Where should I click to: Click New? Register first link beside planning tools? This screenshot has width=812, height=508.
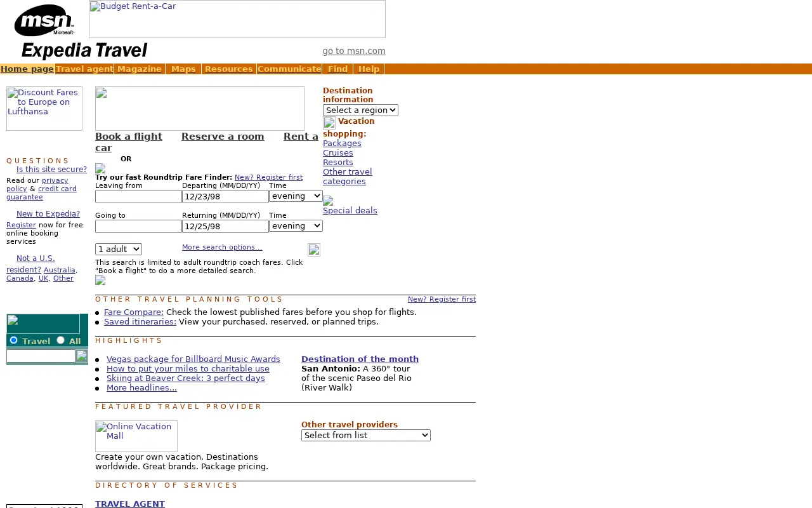point(442,300)
